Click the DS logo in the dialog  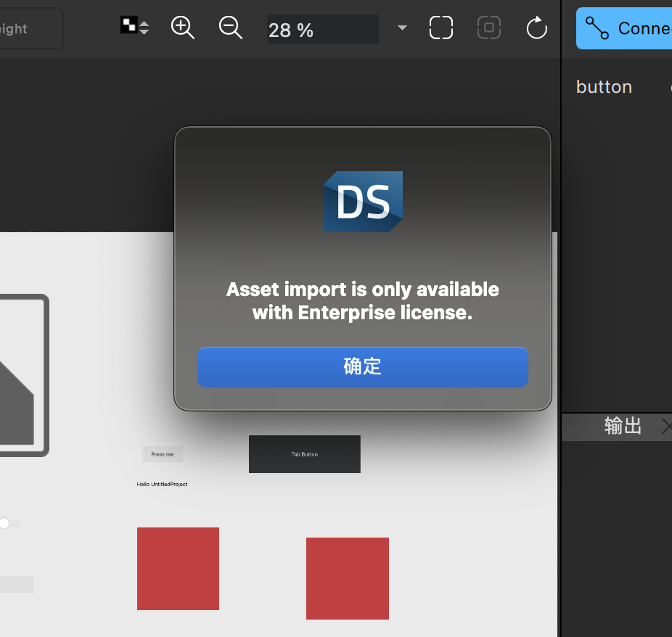[363, 201]
